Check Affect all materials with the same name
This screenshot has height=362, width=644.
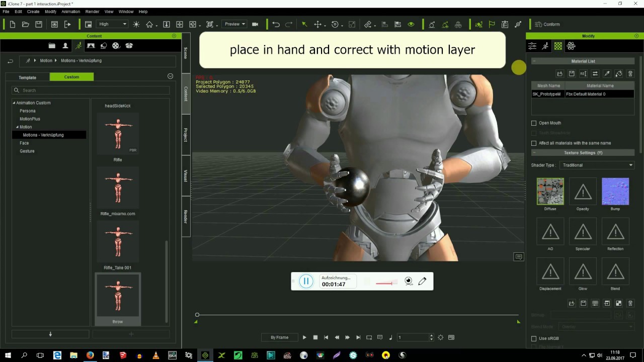[534, 143]
